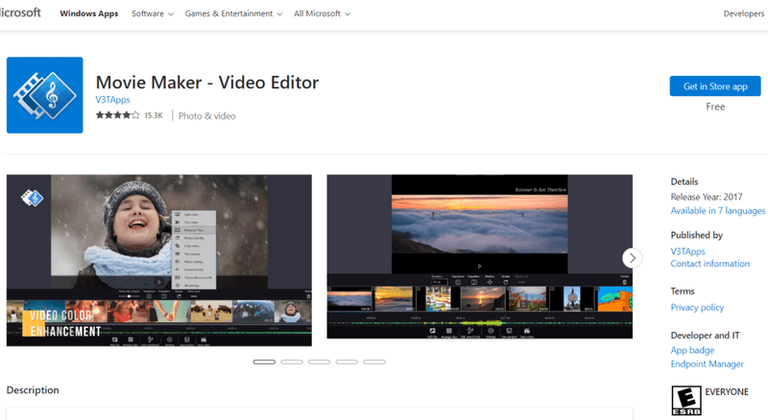
Task: Click the EVERYONE rating text
Action: tap(726, 392)
